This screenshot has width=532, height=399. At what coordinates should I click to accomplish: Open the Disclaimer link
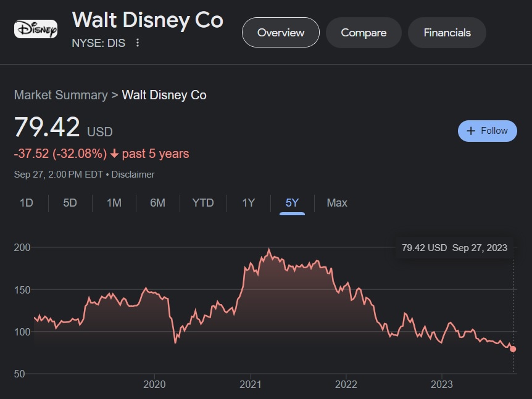(x=133, y=175)
